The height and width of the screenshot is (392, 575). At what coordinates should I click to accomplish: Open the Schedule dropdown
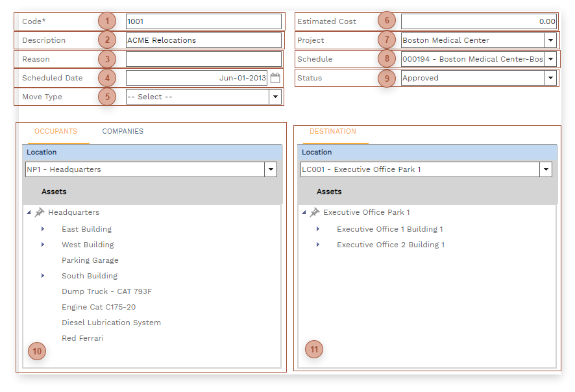550,59
